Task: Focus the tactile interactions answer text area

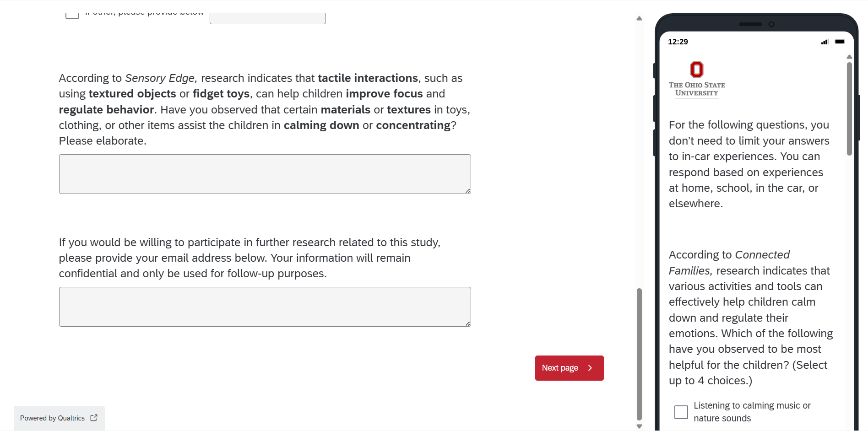Action: coord(265,174)
